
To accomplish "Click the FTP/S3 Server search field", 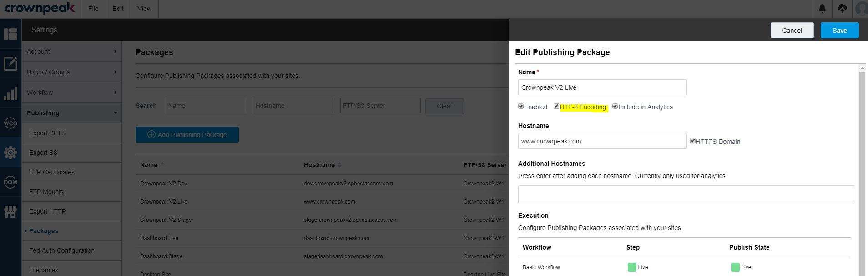I will tap(380, 106).
